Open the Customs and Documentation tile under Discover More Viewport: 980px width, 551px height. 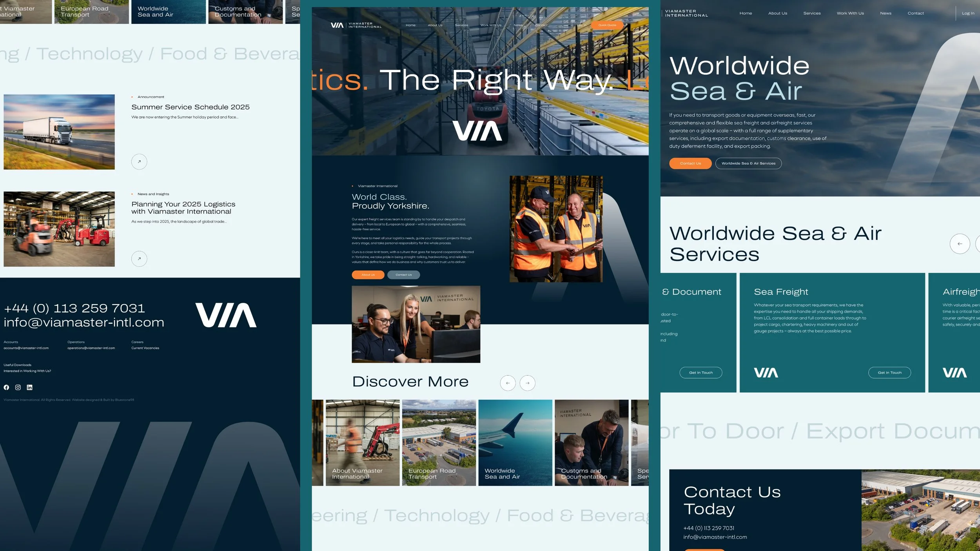click(x=592, y=443)
